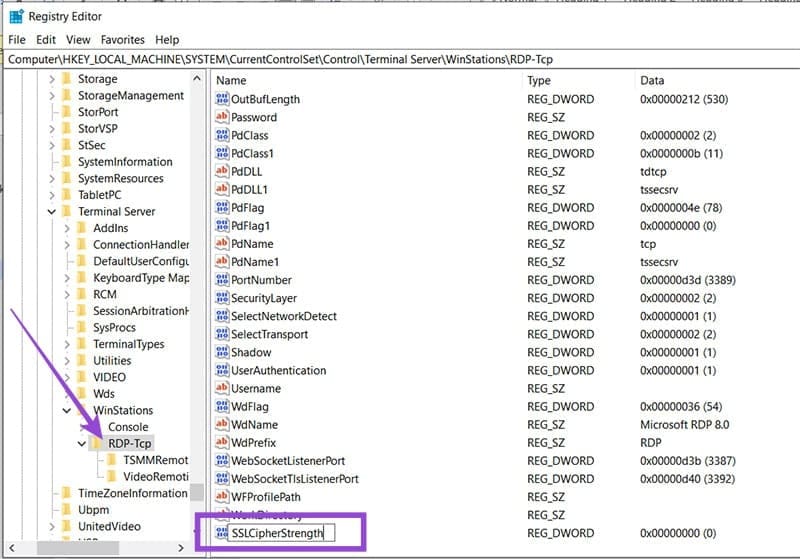This screenshot has height=559, width=800.
Task: Expand the StorageManagement tree node
Action: (52, 95)
